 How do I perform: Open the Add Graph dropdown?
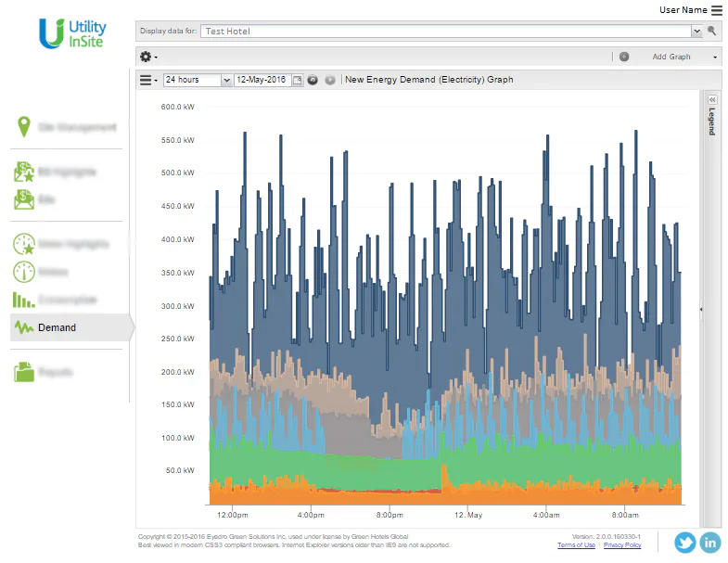[714, 58]
